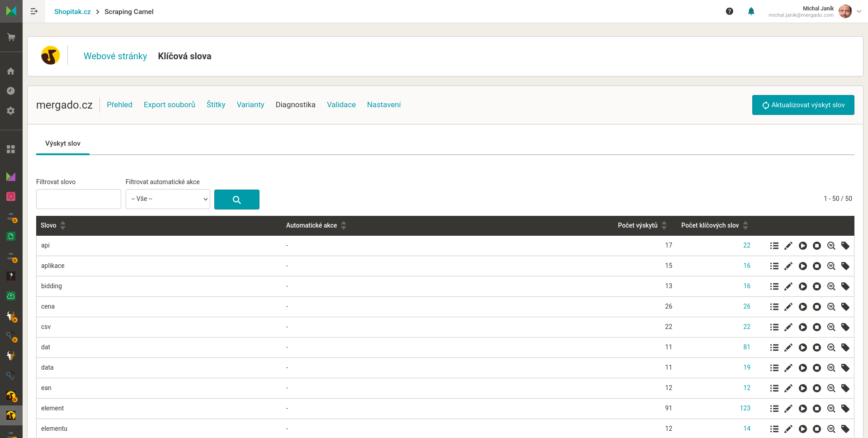
Task: Open the list icon for csv row
Action: pos(774,327)
